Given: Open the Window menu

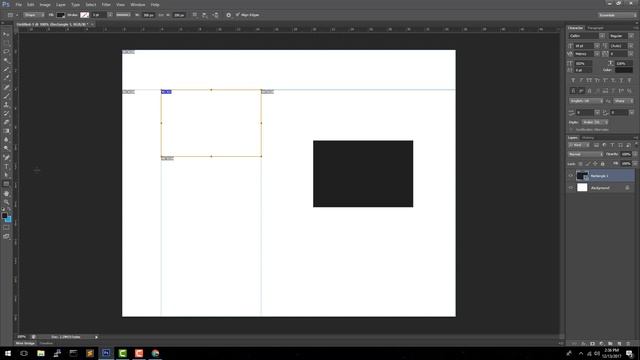Looking at the screenshot, I should click(x=138, y=4).
